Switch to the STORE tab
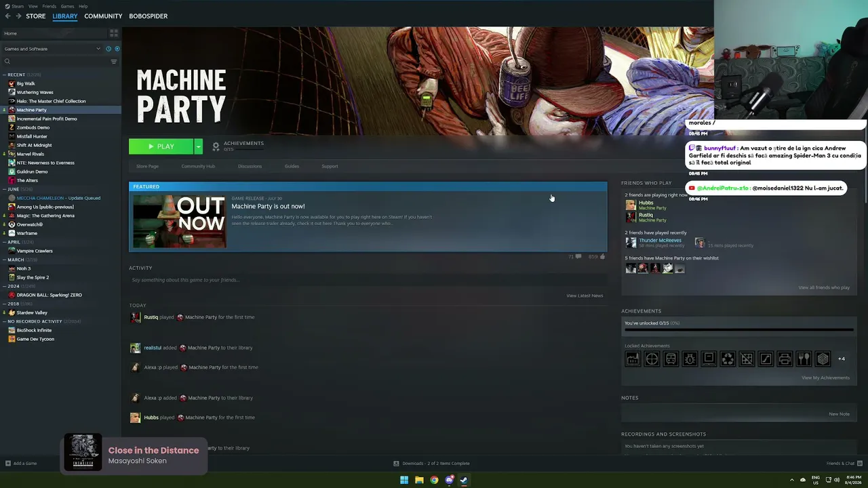Image resolution: width=868 pixels, height=488 pixels. point(36,16)
